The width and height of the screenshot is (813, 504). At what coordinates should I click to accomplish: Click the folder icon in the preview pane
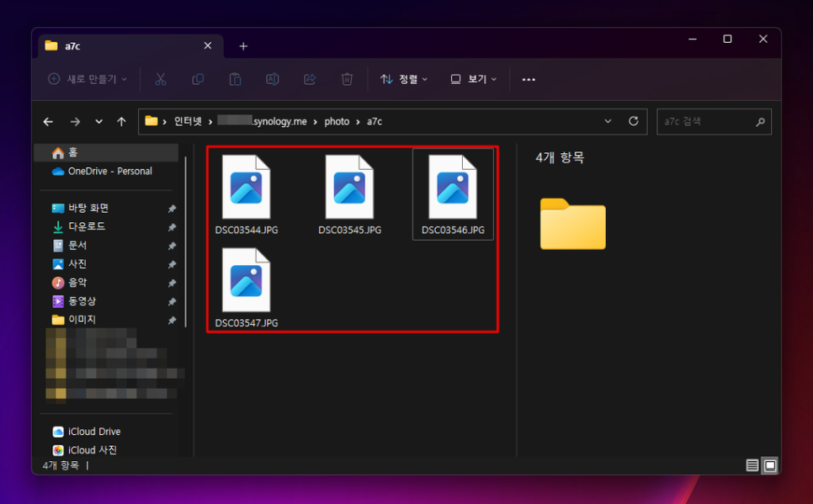[573, 224]
